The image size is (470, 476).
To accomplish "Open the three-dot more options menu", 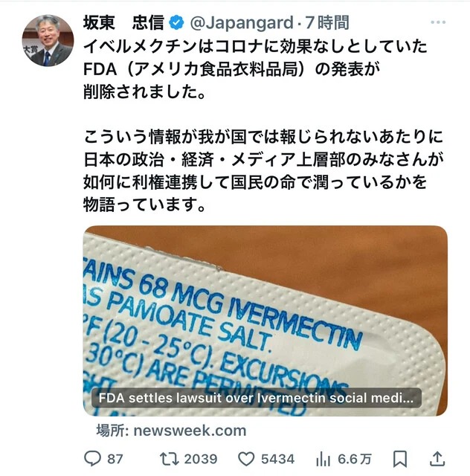I will point(438,22).
